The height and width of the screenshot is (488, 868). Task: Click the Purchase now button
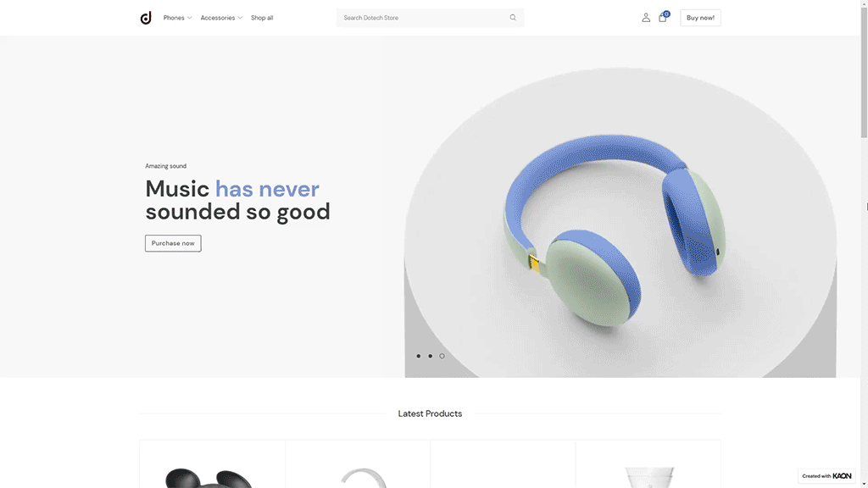(173, 243)
